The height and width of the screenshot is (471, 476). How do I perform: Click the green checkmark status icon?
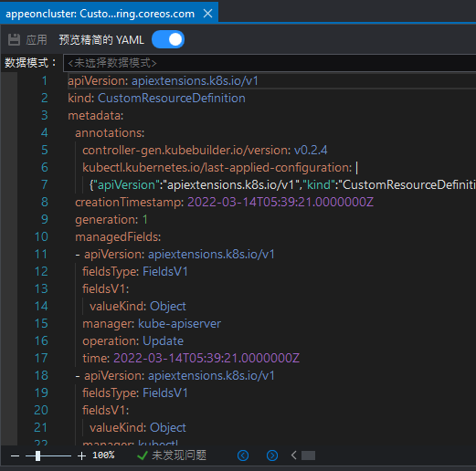[x=143, y=455]
